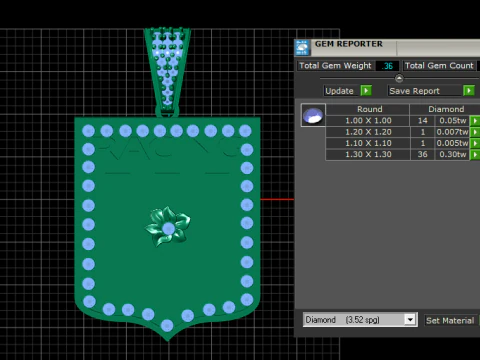The image size is (480, 360).
Task: Click the 0.007tw weight cell
Action: click(x=452, y=132)
